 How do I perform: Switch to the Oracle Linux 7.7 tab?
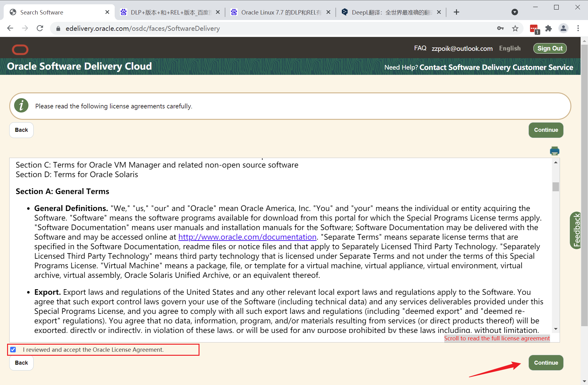click(x=278, y=12)
